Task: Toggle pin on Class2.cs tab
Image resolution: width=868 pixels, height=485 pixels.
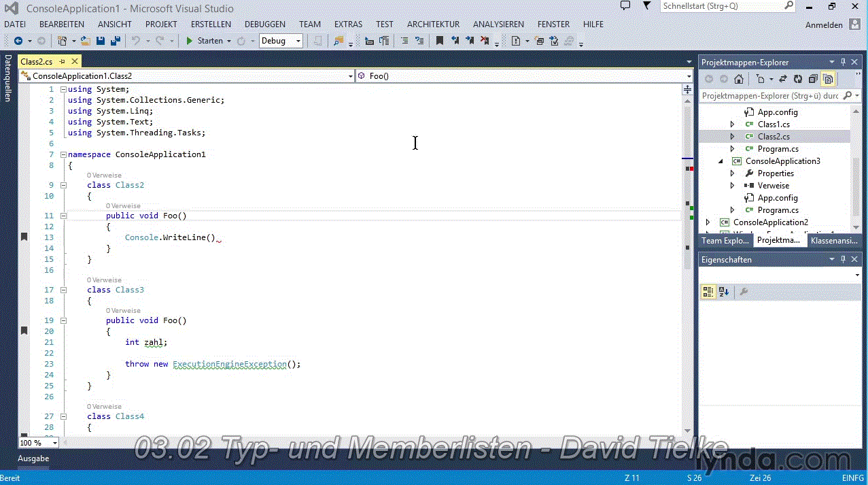Action: click(x=61, y=61)
